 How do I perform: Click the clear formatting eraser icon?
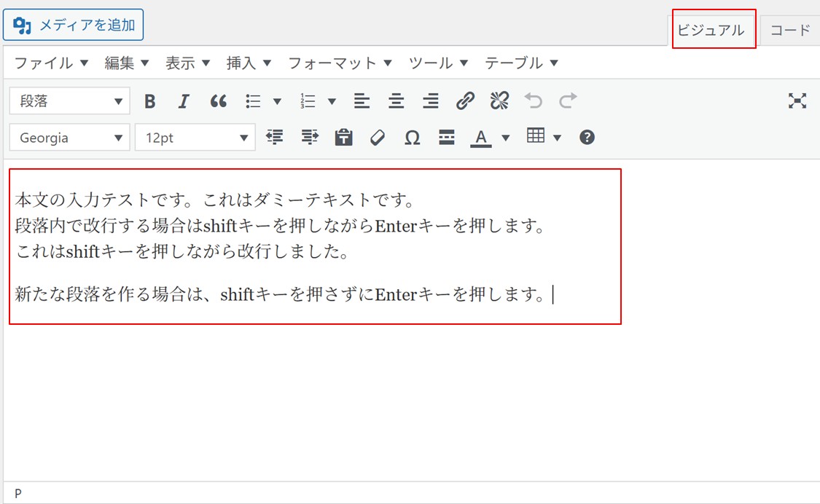point(378,138)
